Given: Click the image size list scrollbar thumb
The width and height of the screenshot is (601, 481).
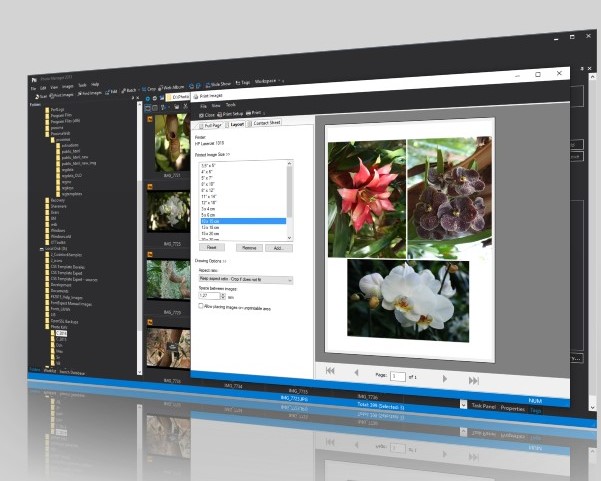Looking at the screenshot, I should 289,192.
